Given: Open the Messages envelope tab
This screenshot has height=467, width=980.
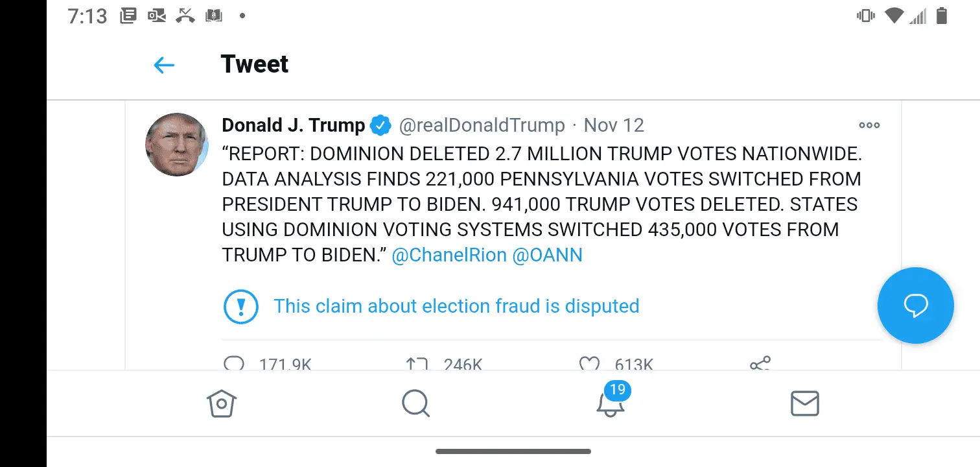Looking at the screenshot, I should click(805, 403).
